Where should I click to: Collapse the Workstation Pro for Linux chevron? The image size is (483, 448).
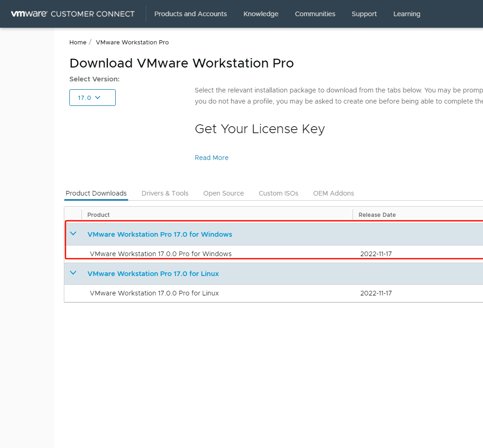click(x=73, y=273)
